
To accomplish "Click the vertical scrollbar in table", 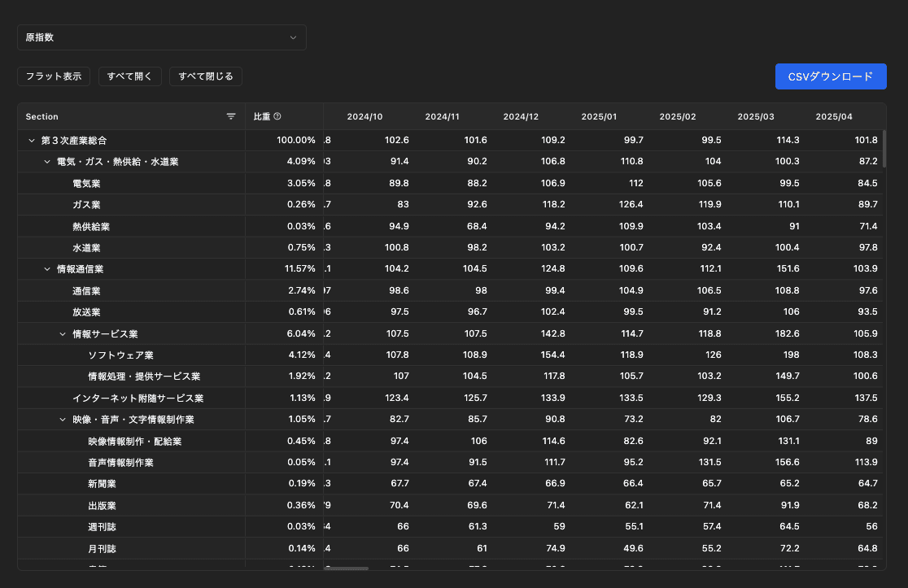I will coord(884,148).
